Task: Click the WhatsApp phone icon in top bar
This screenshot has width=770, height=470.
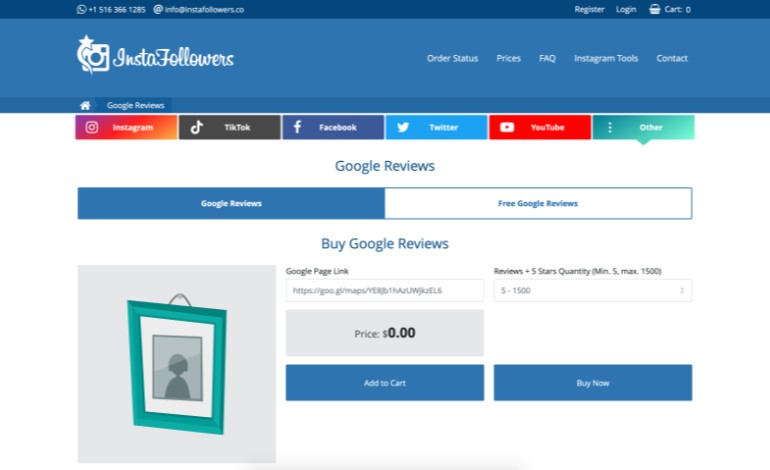Action: [82, 9]
